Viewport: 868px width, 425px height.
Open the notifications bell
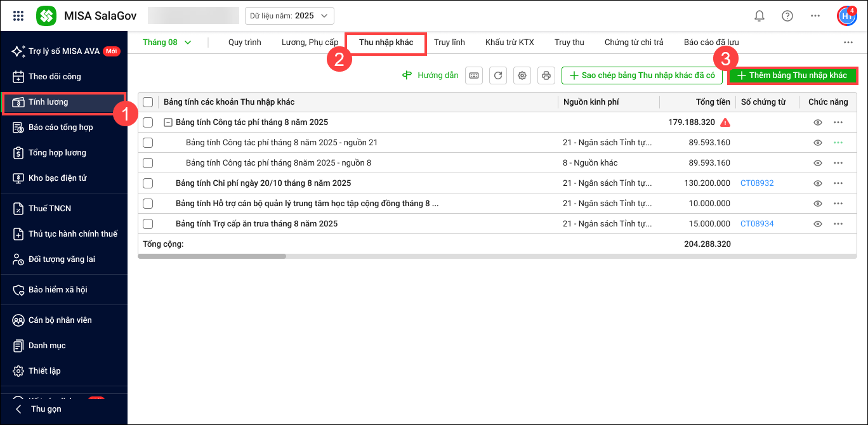coord(759,16)
